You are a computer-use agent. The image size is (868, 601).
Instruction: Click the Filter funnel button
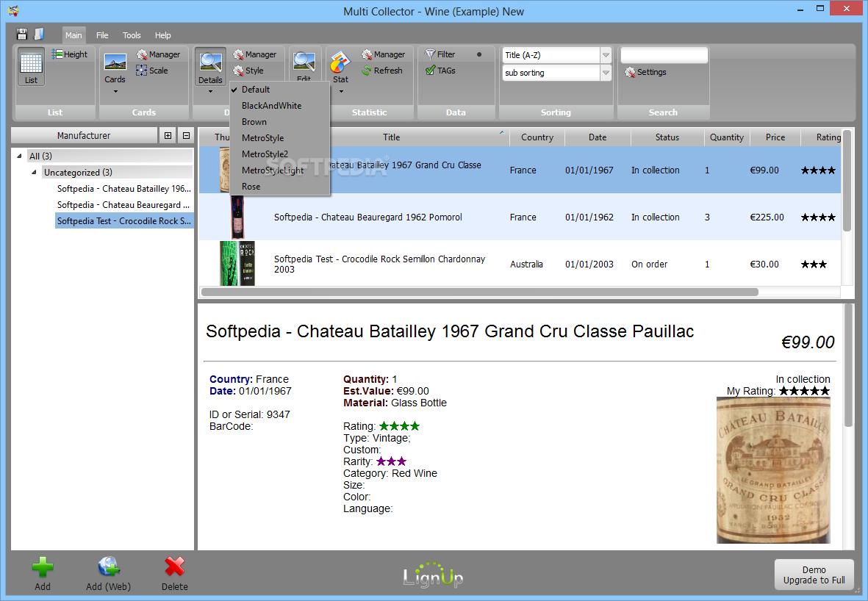point(440,54)
